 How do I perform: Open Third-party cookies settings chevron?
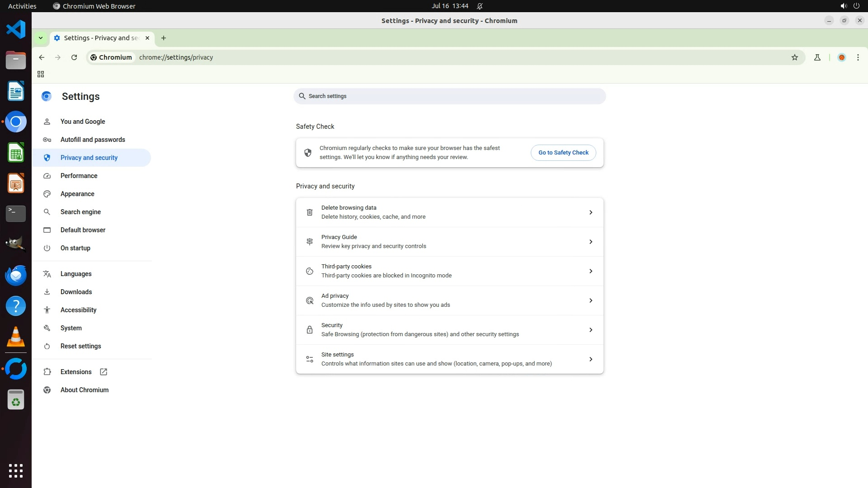590,271
